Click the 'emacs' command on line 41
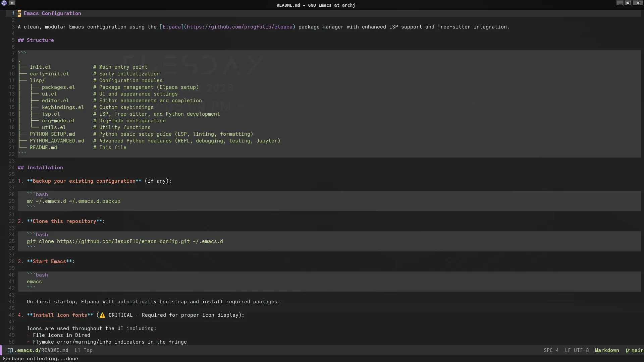The height and width of the screenshot is (362, 644). tap(34, 282)
